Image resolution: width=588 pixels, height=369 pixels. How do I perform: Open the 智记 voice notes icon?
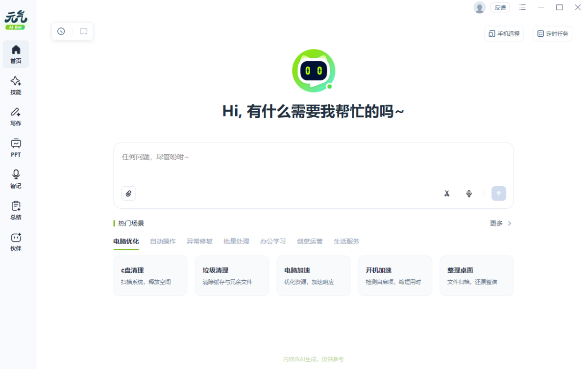click(x=16, y=179)
